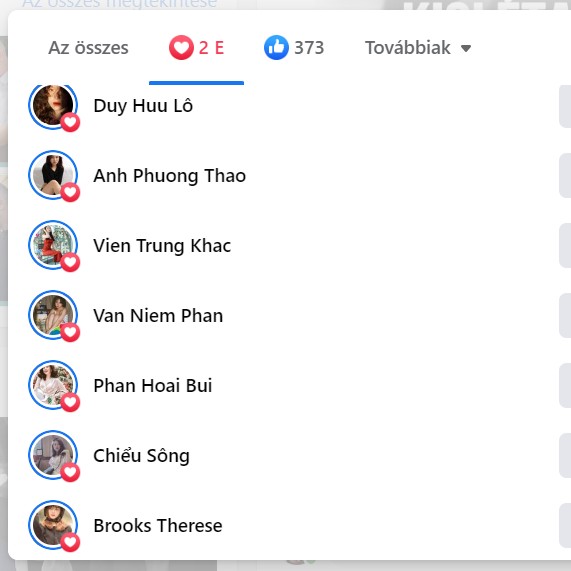Open Duy Huu Lô profile link

[x=143, y=106]
